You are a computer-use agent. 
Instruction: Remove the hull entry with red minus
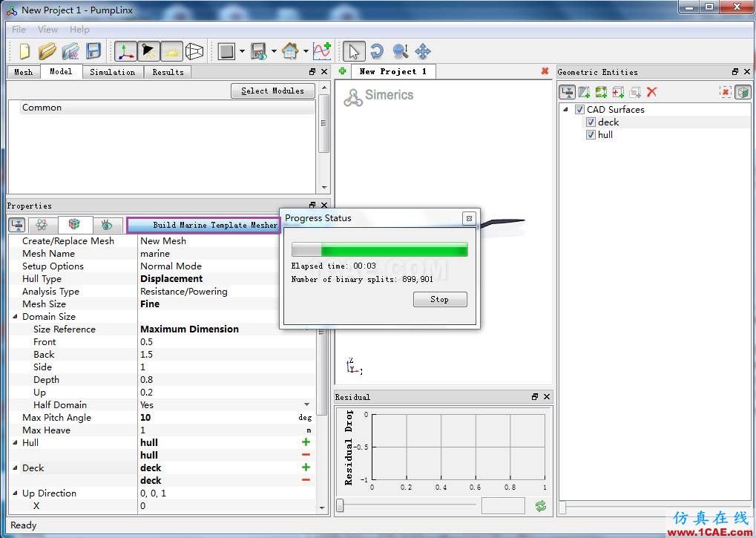[x=306, y=455]
